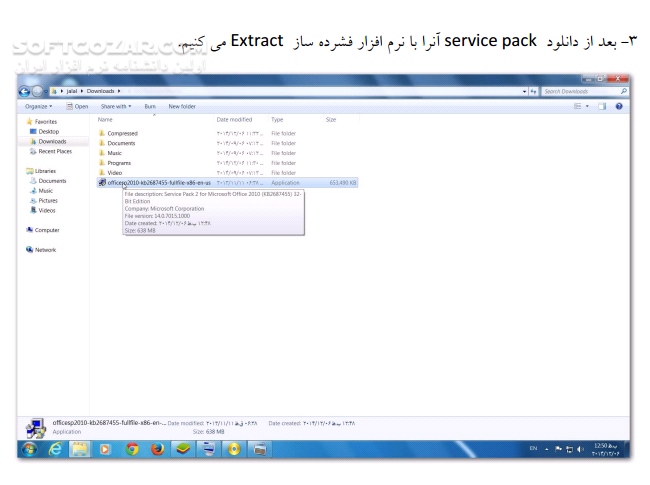Open Help with the blue question mark

pos(619,107)
